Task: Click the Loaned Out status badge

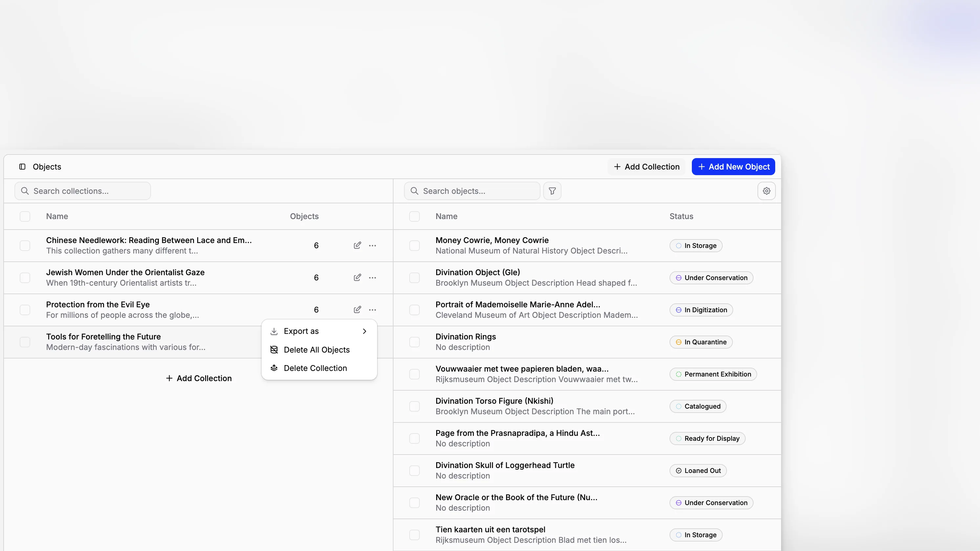Action: point(698,470)
